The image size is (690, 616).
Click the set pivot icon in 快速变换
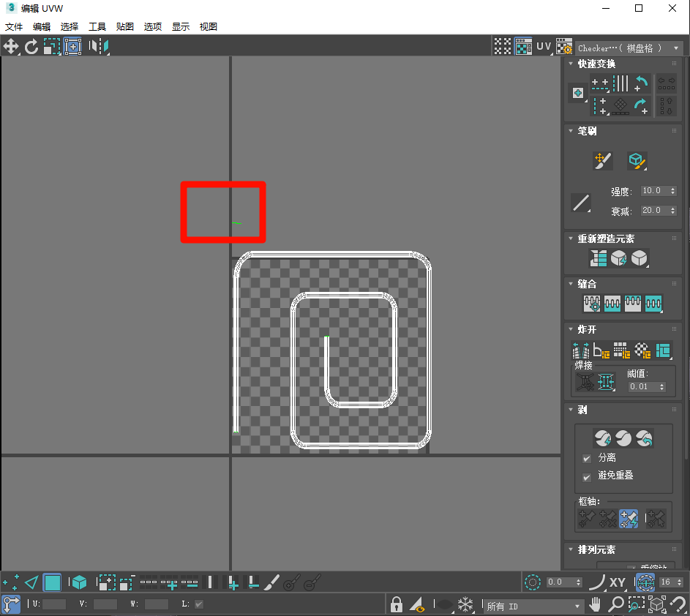pyautogui.click(x=578, y=93)
